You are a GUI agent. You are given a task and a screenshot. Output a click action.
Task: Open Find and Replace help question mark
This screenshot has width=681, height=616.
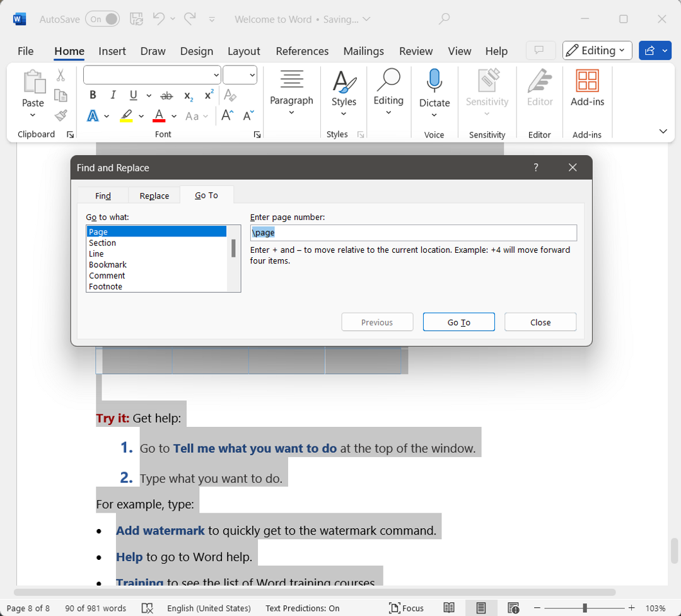pos(536,167)
